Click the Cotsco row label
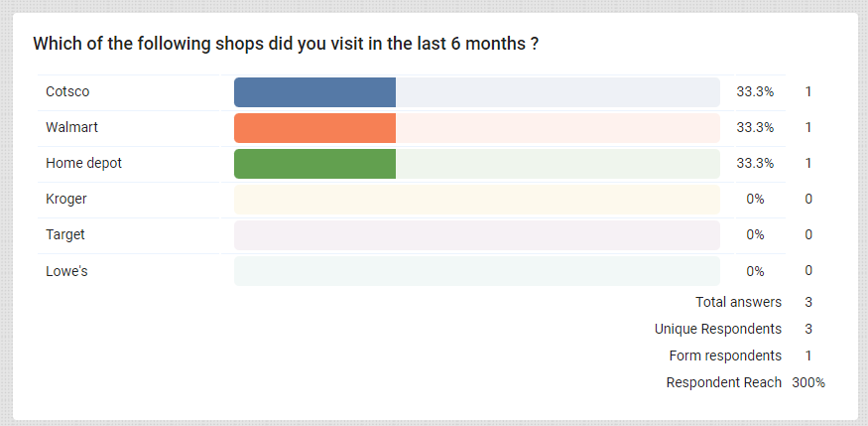868x426 pixels. 68,91
